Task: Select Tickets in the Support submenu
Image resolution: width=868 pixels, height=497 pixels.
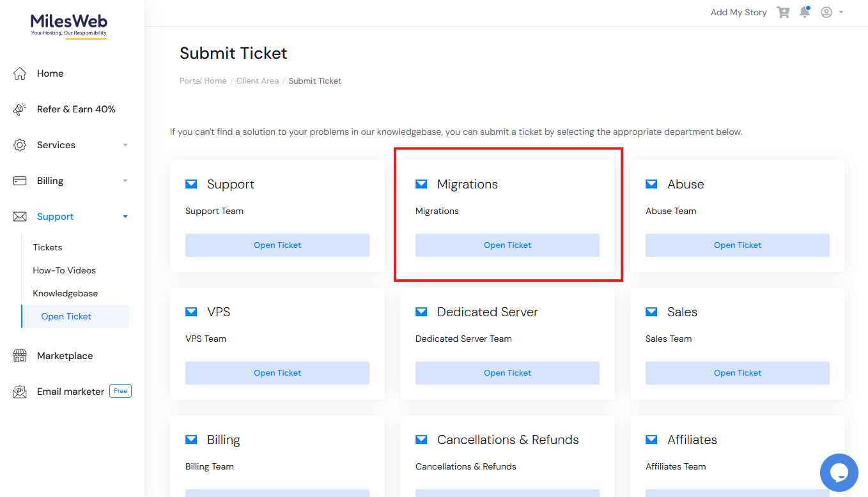Action: [x=47, y=247]
